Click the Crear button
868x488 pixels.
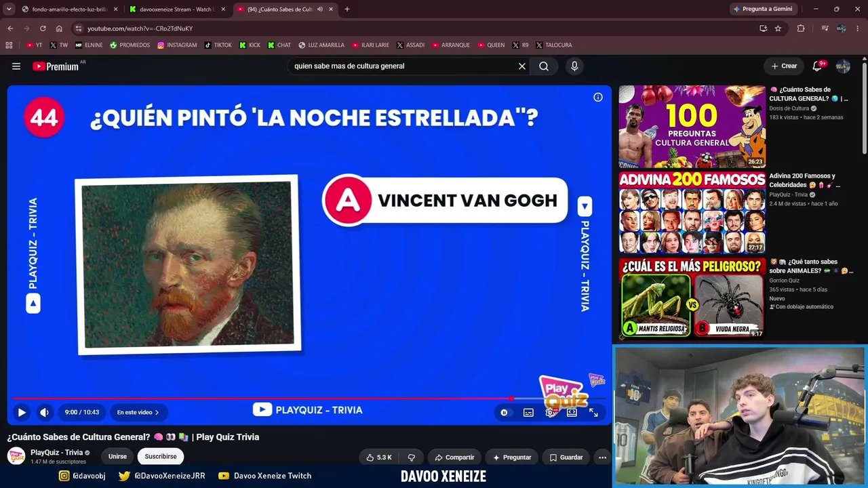pos(784,66)
